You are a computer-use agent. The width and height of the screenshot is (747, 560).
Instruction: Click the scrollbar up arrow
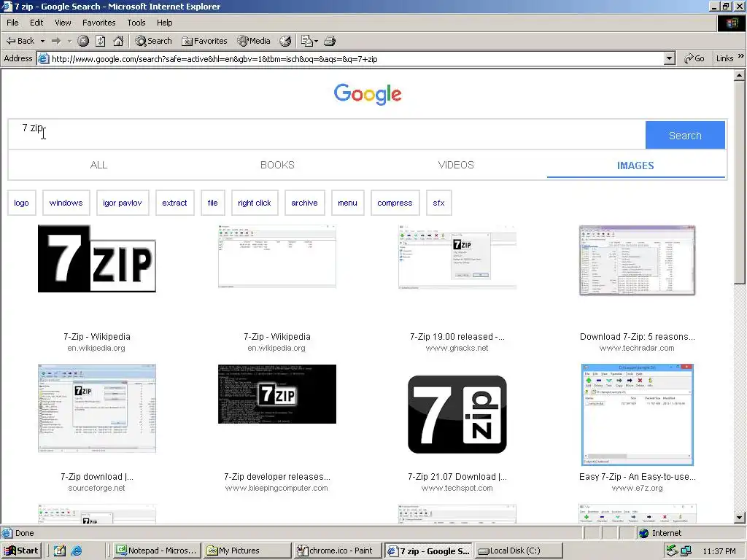739,75
